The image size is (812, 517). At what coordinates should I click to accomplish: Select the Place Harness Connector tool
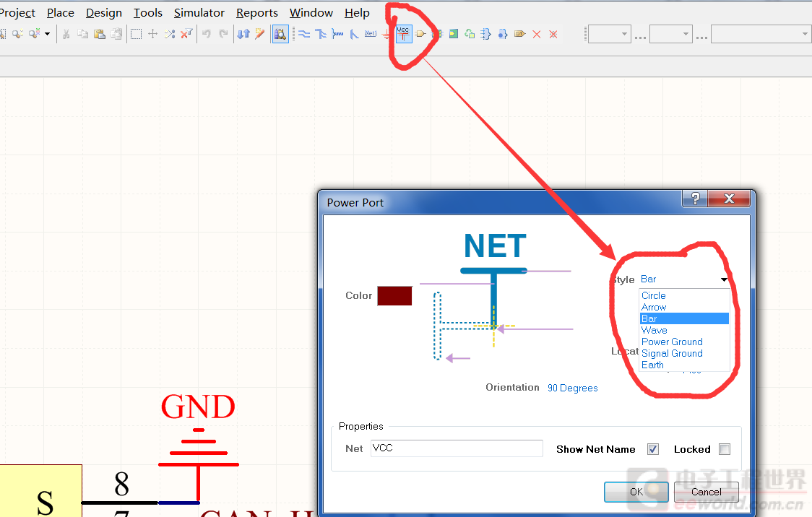(485, 34)
